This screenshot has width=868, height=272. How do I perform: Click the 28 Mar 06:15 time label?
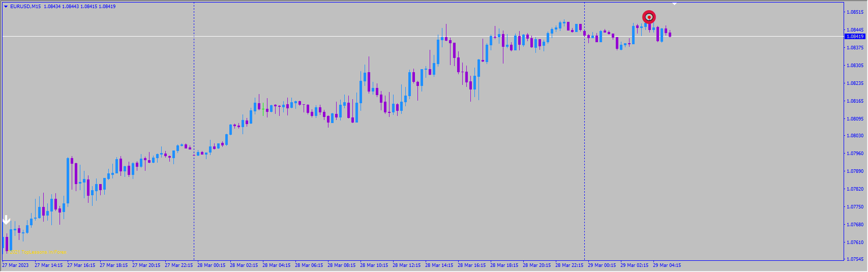[x=309, y=265]
